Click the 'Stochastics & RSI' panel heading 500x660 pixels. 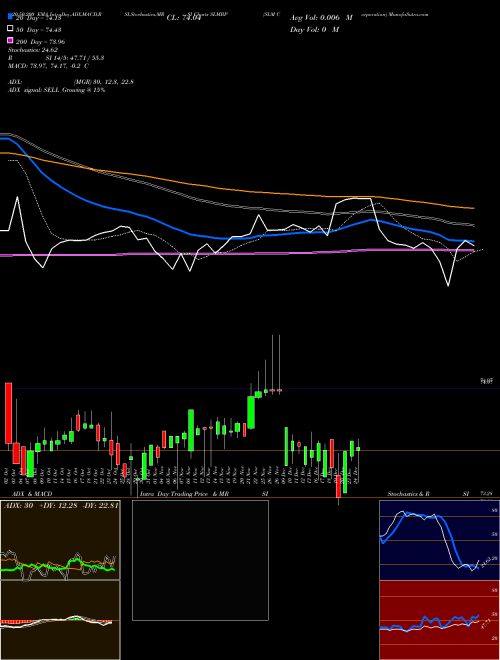[428, 493]
